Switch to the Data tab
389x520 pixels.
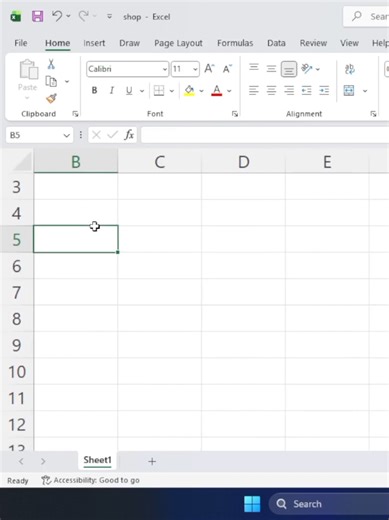276,43
